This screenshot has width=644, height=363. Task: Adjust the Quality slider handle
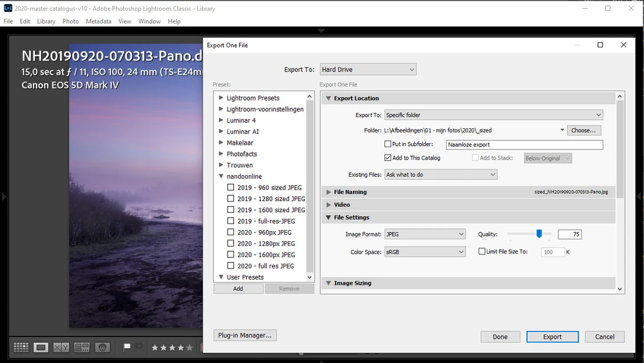(539, 234)
